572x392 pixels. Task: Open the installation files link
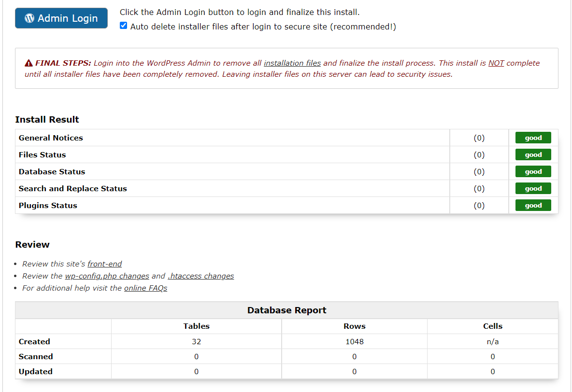292,63
